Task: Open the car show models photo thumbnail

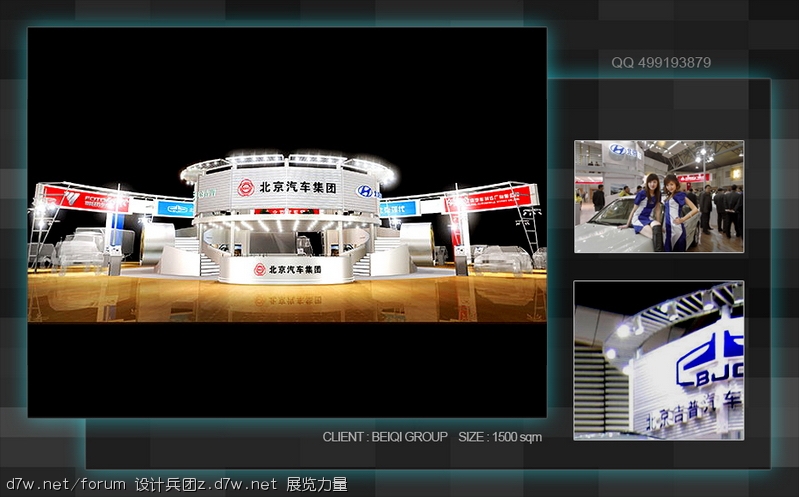Action: click(x=658, y=196)
